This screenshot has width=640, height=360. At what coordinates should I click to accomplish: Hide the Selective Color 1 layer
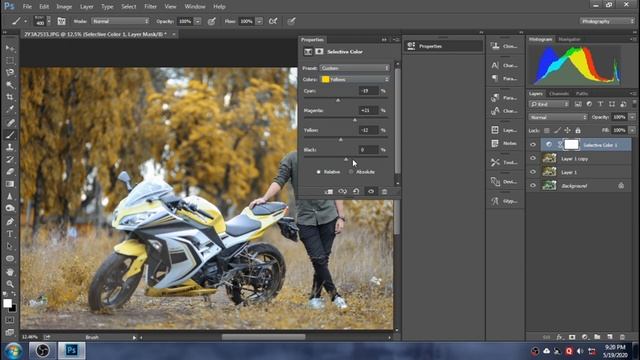pyautogui.click(x=533, y=144)
